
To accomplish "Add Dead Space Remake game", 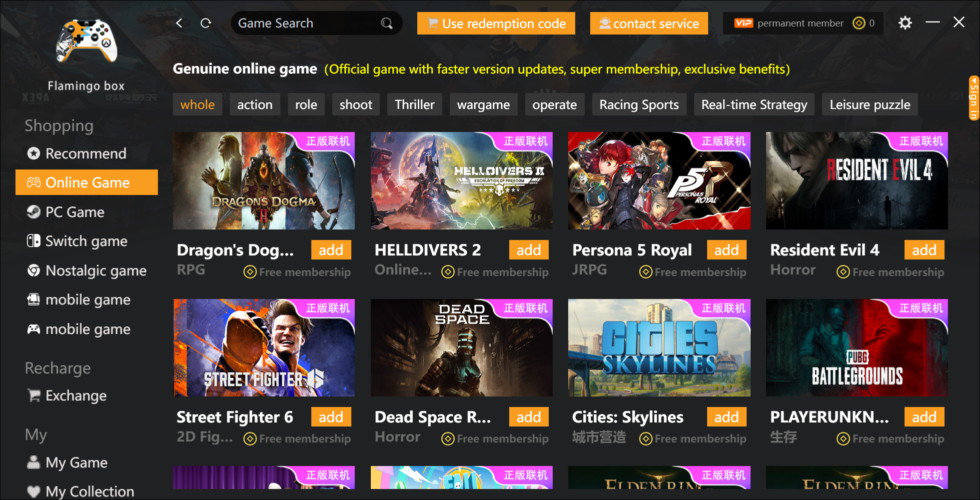I will pyautogui.click(x=529, y=417).
